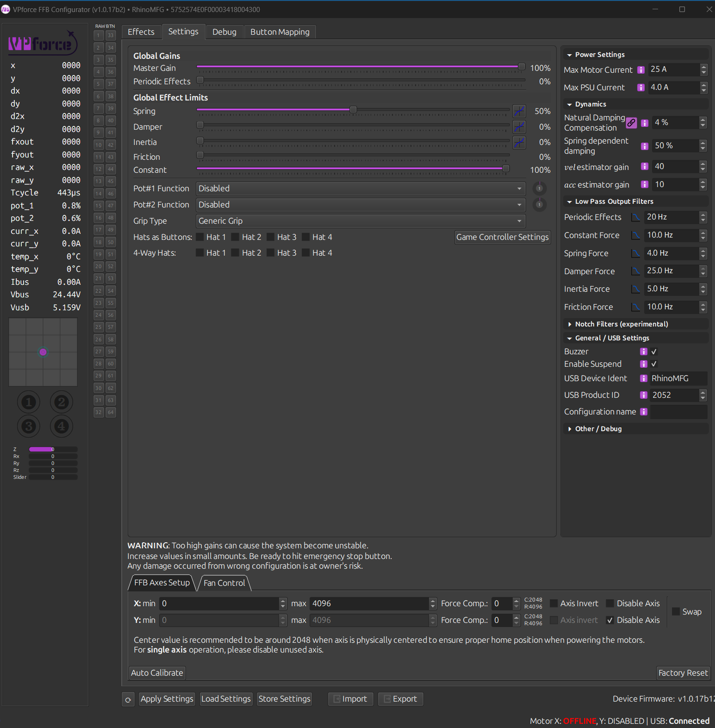This screenshot has width=715, height=728.
Task: Open the Inertia effect curve editor icon
Action: [519, 142]
